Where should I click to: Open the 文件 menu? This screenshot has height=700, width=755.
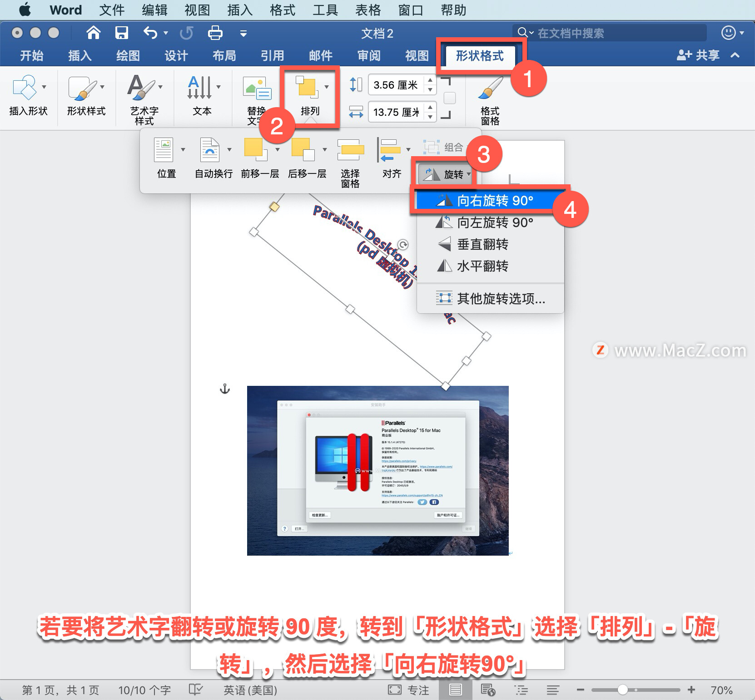click(x=112, y=10)
